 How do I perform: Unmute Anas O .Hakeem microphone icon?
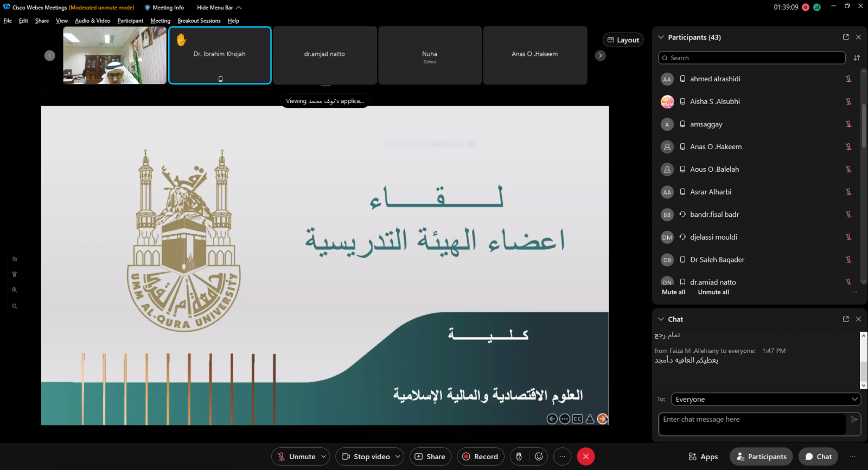pyautogui.click(x=848, y=147)
